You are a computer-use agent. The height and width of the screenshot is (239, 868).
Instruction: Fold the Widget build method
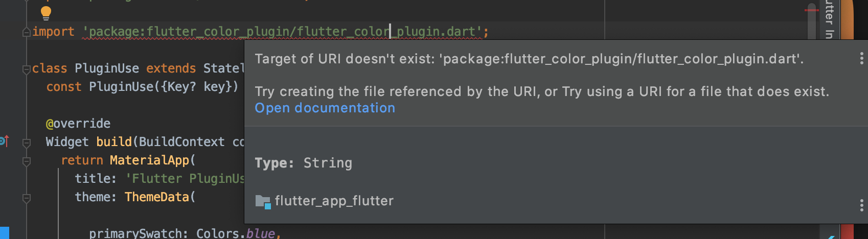point(27,143)
